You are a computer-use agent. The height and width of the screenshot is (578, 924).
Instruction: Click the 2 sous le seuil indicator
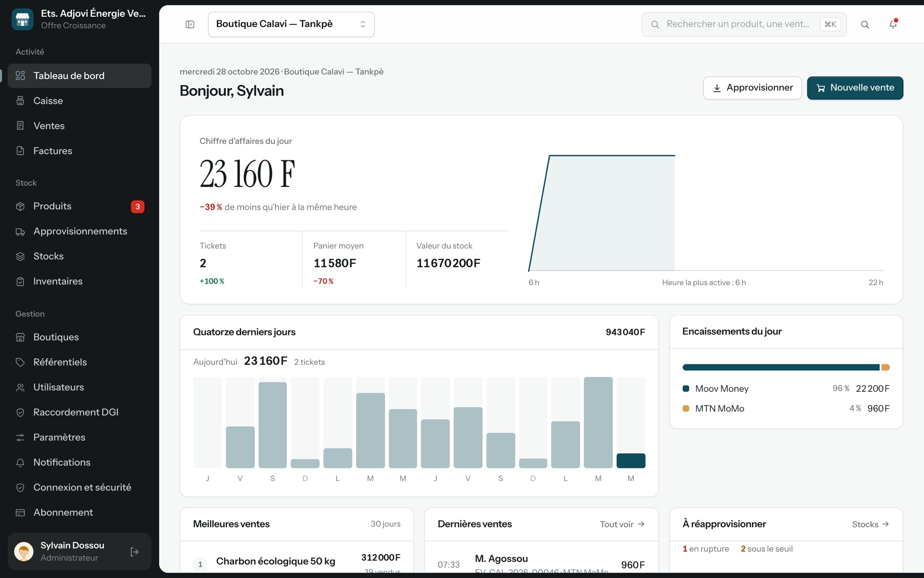pos(766,549)
